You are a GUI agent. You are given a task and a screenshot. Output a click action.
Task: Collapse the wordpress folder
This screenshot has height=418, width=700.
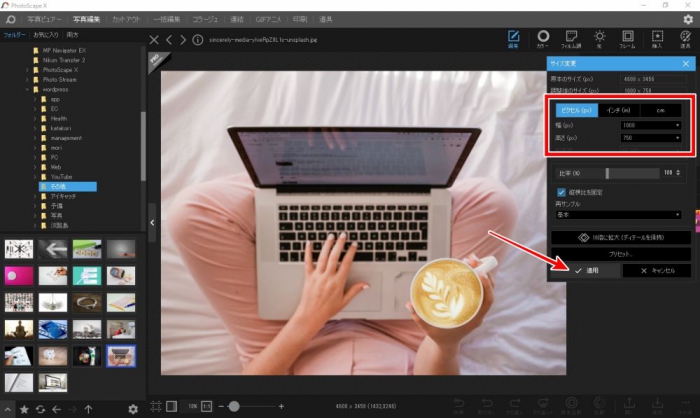(27, 89)
